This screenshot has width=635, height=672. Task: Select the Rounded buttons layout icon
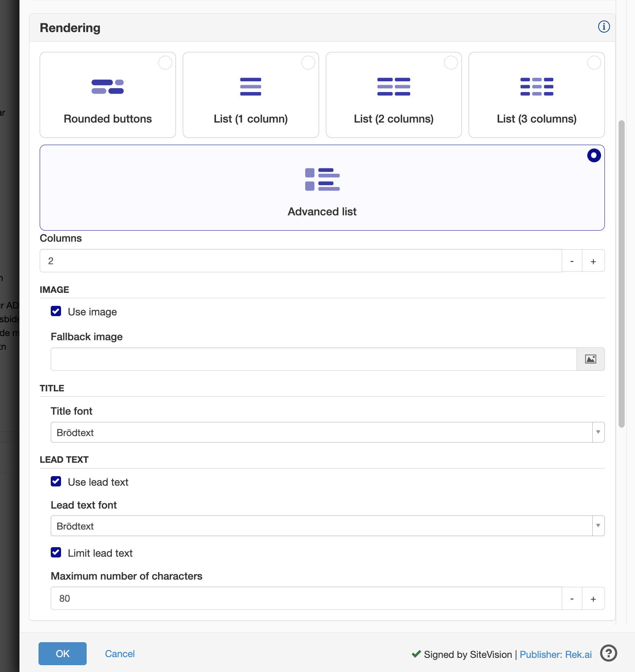(x=108, y=87)
